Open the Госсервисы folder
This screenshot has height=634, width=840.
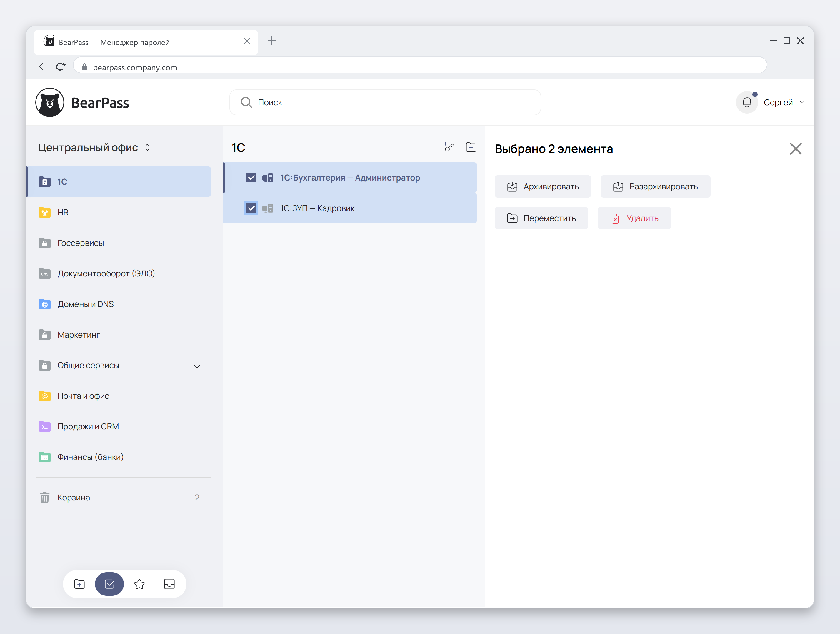tap(119, 243)
